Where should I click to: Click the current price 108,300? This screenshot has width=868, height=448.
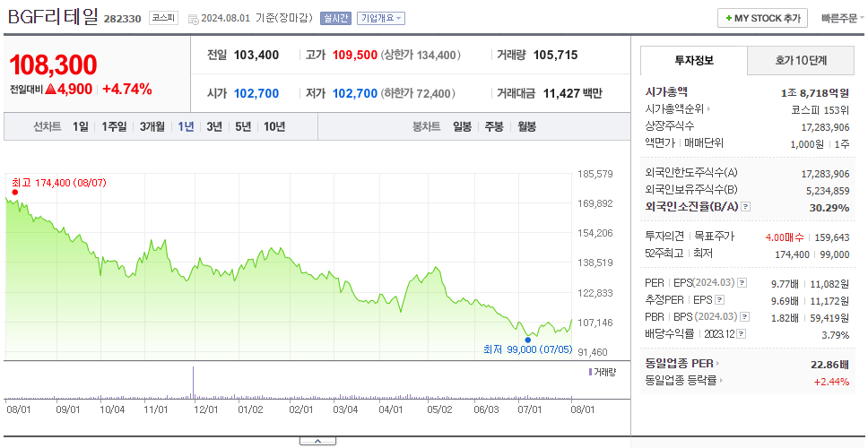[53, 65]
